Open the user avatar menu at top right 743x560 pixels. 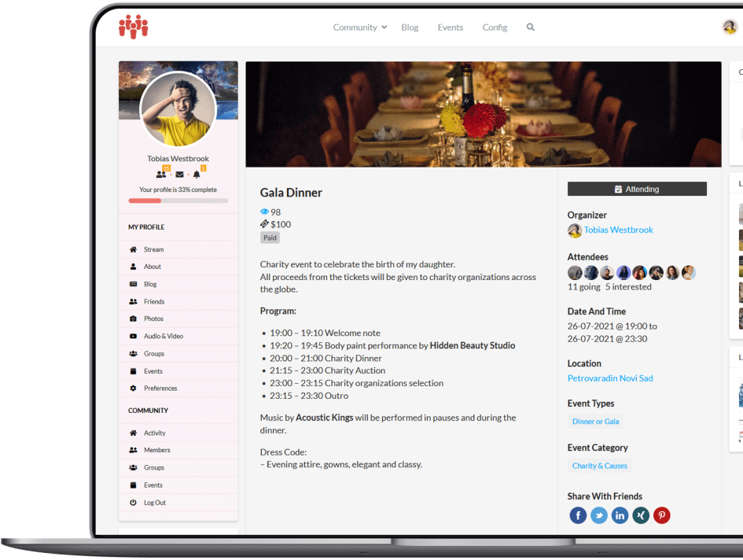click(730, 27)
